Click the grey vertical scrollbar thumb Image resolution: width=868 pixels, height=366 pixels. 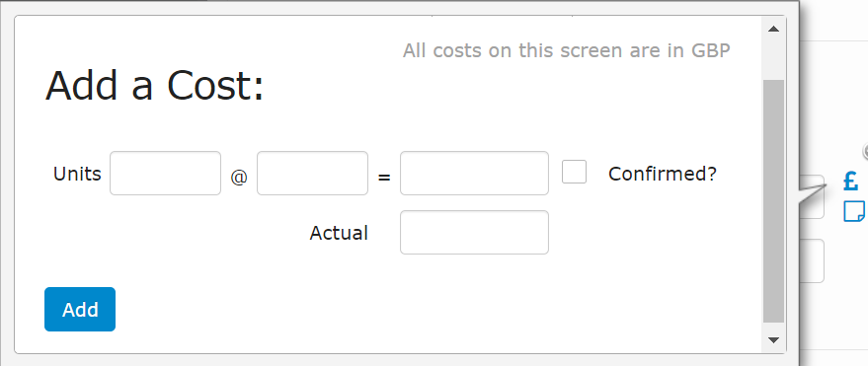(x=774, y=201)
